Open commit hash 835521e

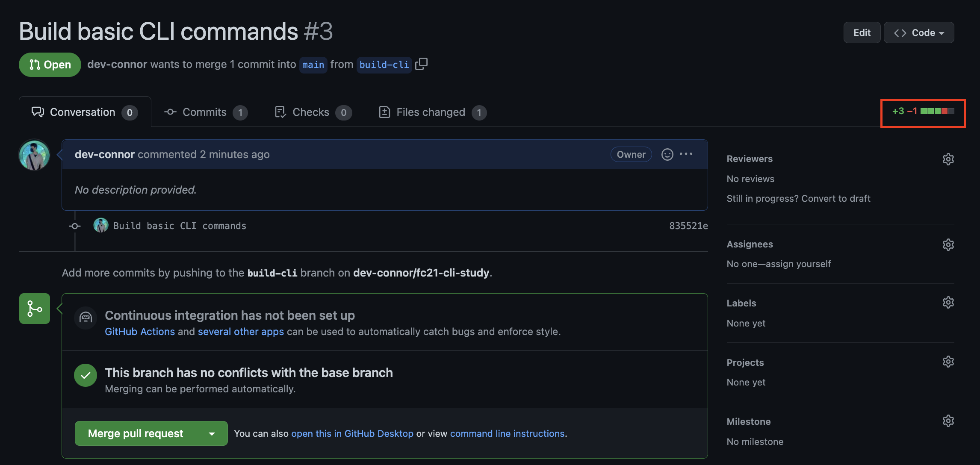[688, 226]
